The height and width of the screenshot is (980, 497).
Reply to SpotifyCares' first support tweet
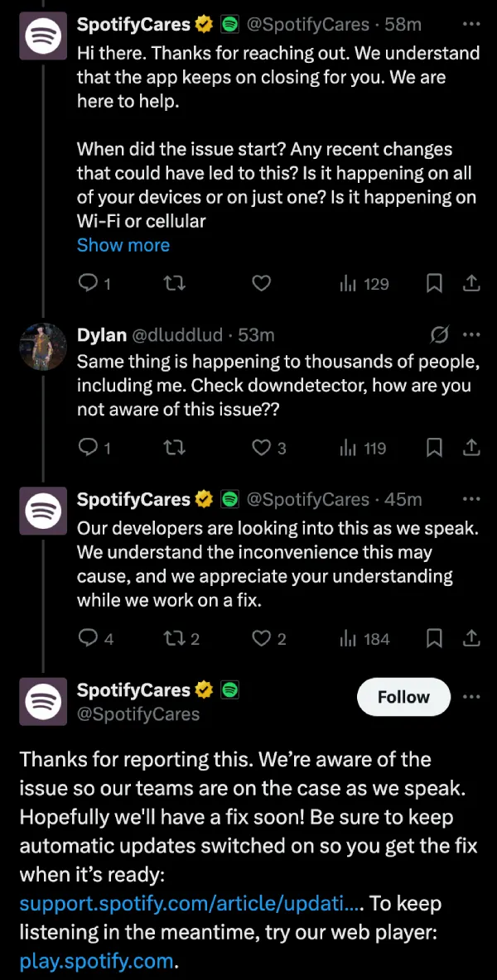tap(86, 283)
